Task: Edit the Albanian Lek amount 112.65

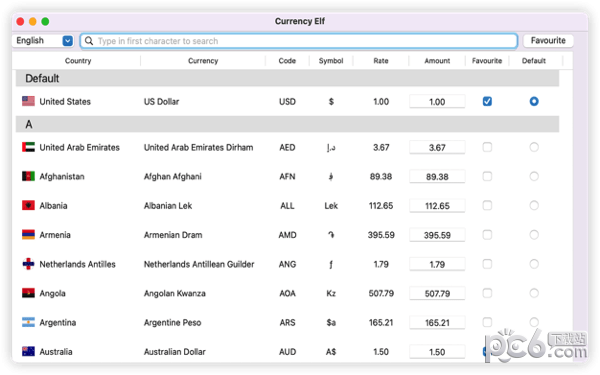Action: (437, 206)
